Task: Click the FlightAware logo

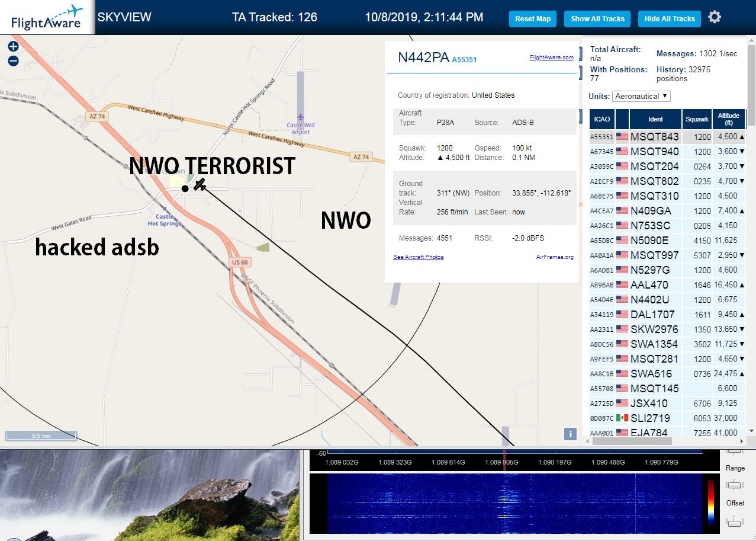Action: pyautogui.click(x=47, y=17)
